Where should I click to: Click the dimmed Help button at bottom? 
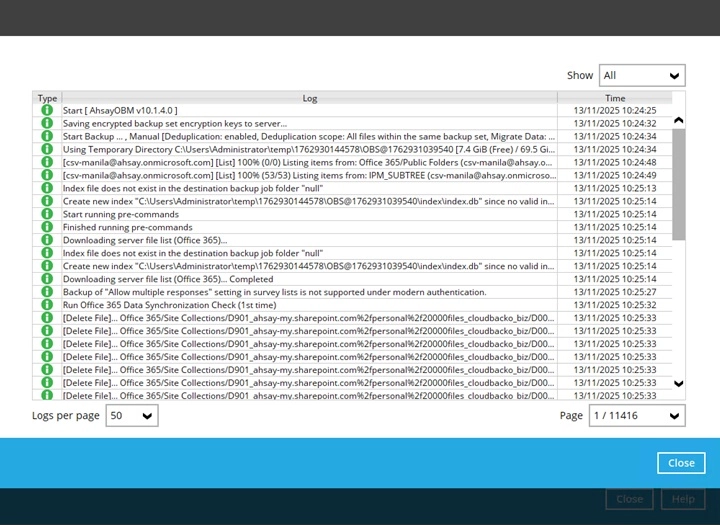(683, 499)
